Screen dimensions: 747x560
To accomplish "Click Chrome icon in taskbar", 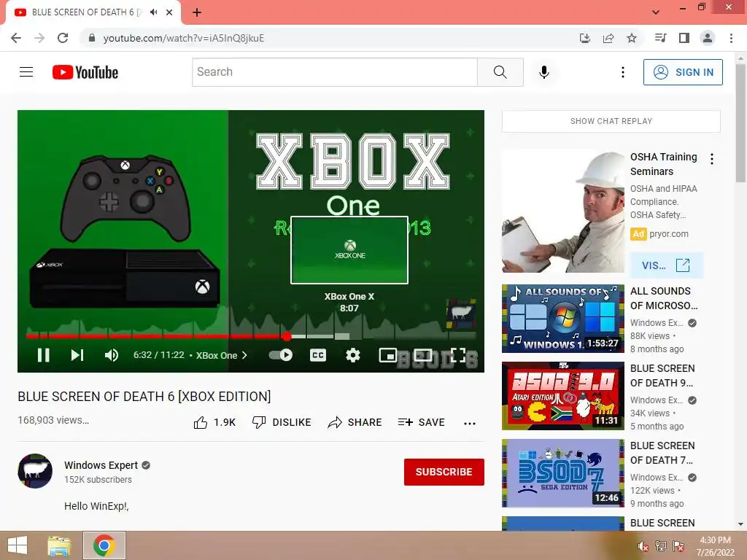I will (104, 545).
